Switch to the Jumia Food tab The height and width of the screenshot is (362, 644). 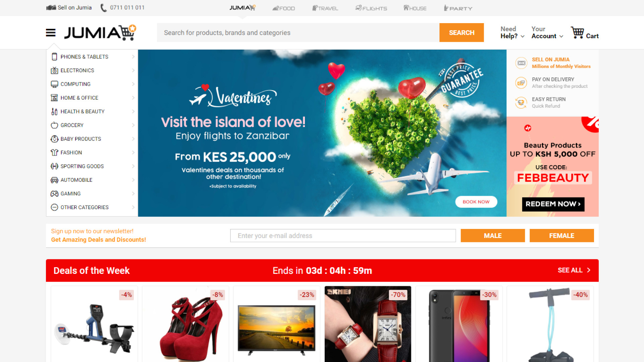[284, 8]
